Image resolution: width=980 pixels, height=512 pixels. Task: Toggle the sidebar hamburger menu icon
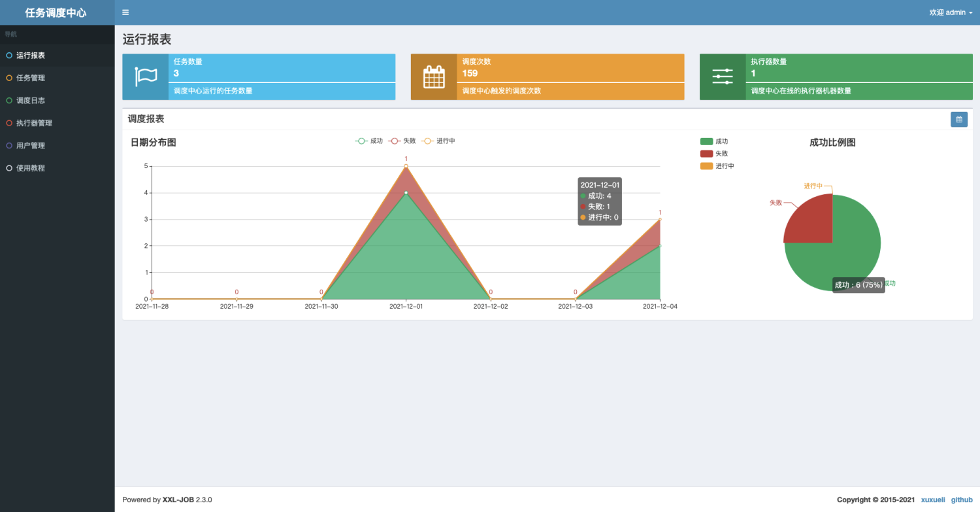coord(125,12)
